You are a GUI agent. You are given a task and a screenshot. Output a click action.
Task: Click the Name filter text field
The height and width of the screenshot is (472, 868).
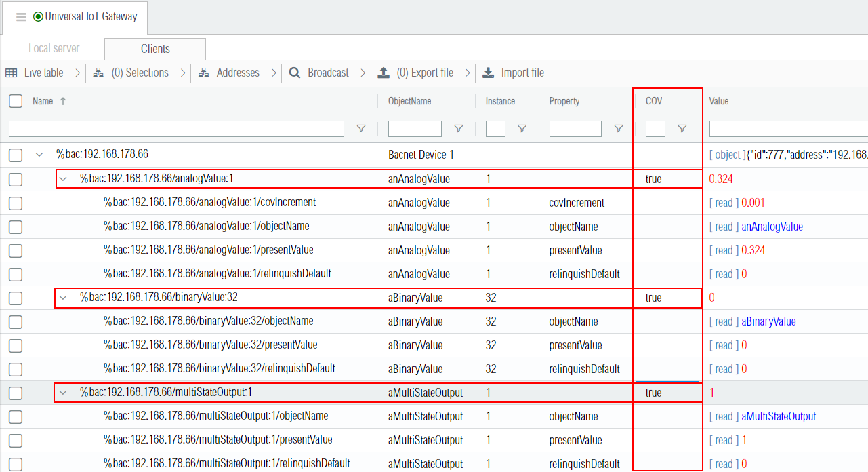[176, 129]
